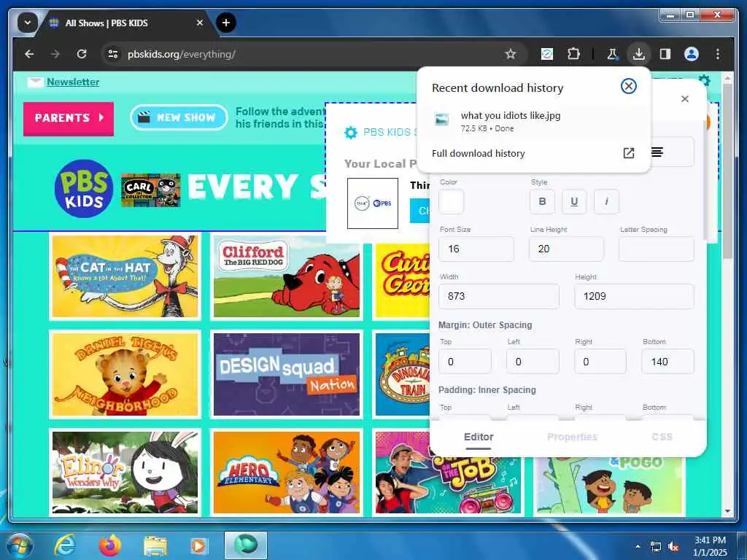
Task: Toggle Underline style button
Action: click(574, 201)
